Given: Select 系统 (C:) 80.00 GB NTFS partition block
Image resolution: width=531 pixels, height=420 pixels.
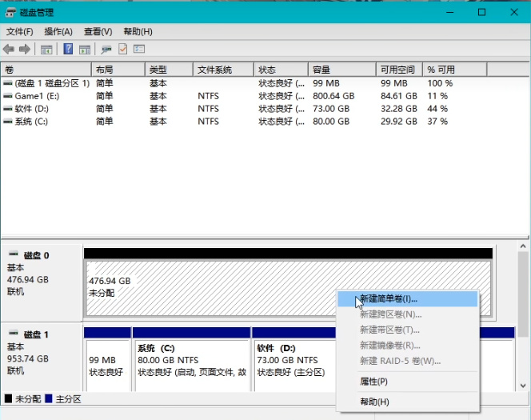Looking at the screenshot, I should pos(192,365).
